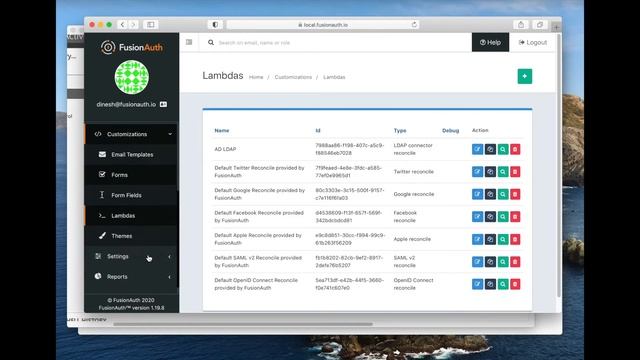Edit the Default Apple Reconcile lambda
This screenshot has height=360, width=640.
click(x=477, y=239)
